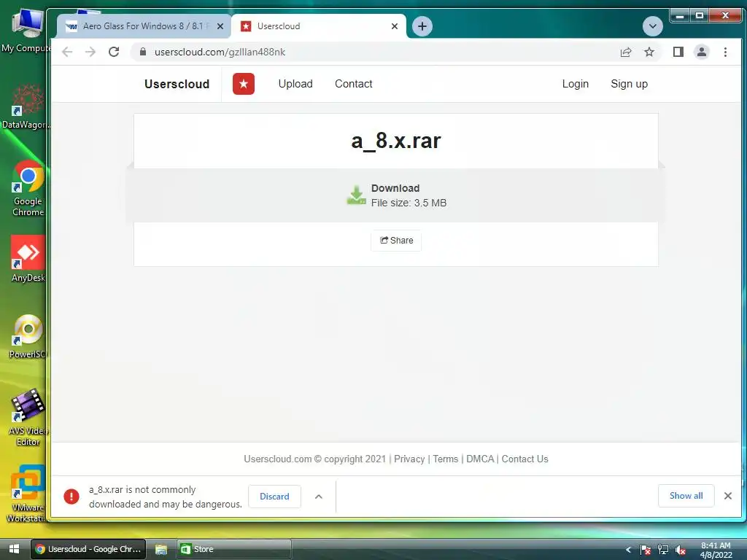Select the Userscloud tab

318,26
